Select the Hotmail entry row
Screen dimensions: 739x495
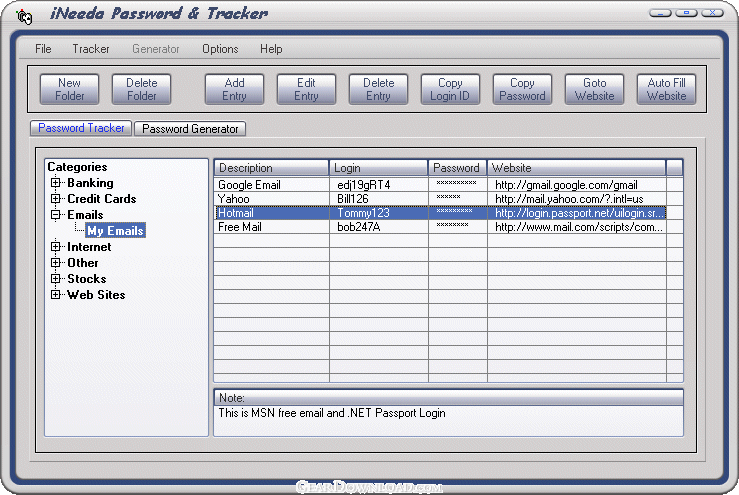click(x=440, y=213)
